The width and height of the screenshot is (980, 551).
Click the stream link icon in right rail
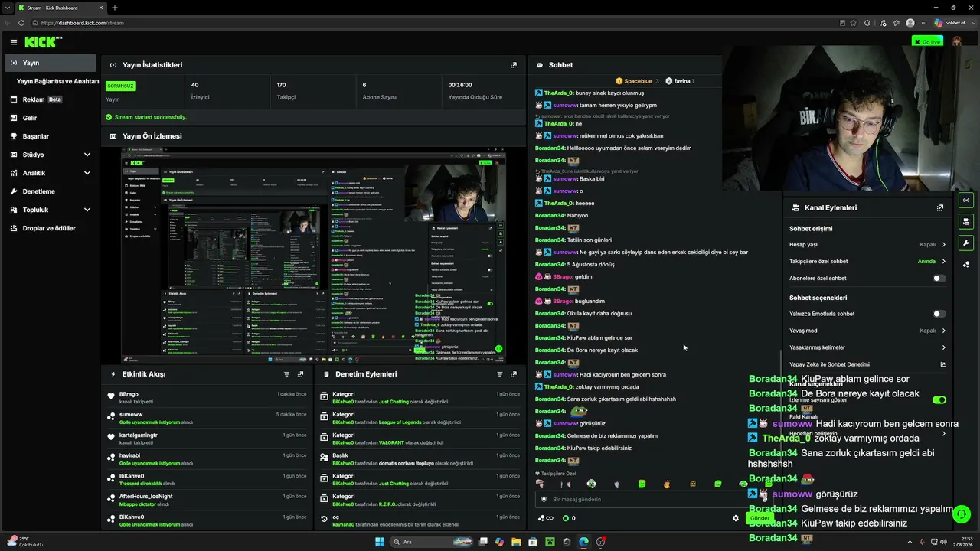click(x=966, y=201)
